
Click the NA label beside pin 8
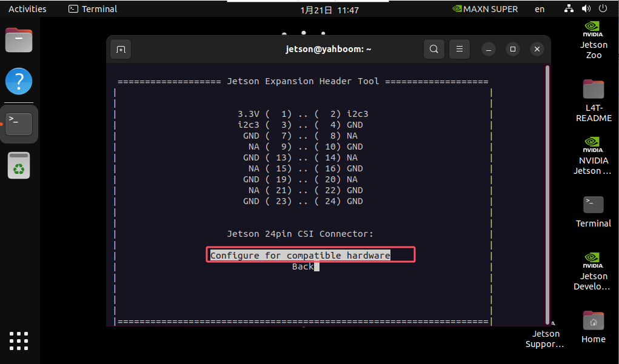click(x=352, y=136)
